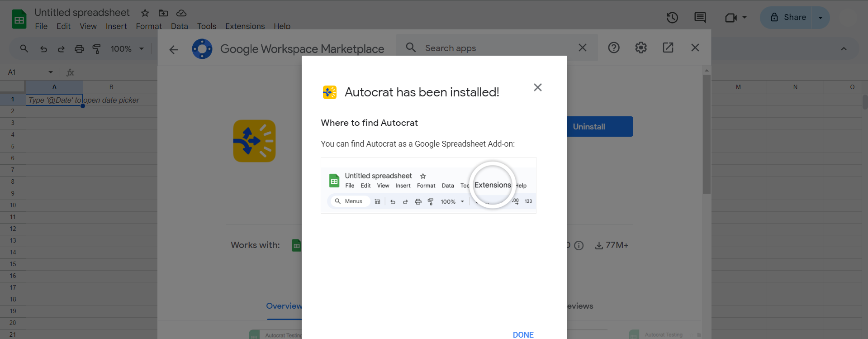Click the Uninstall button

(600, 127)
